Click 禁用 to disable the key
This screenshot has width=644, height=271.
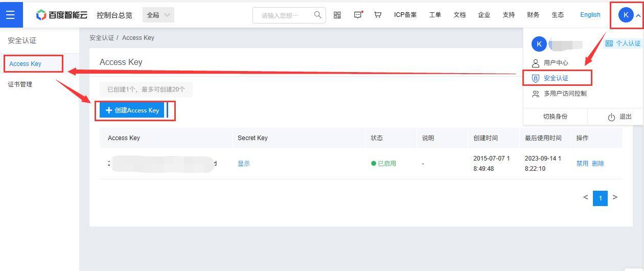582,164
